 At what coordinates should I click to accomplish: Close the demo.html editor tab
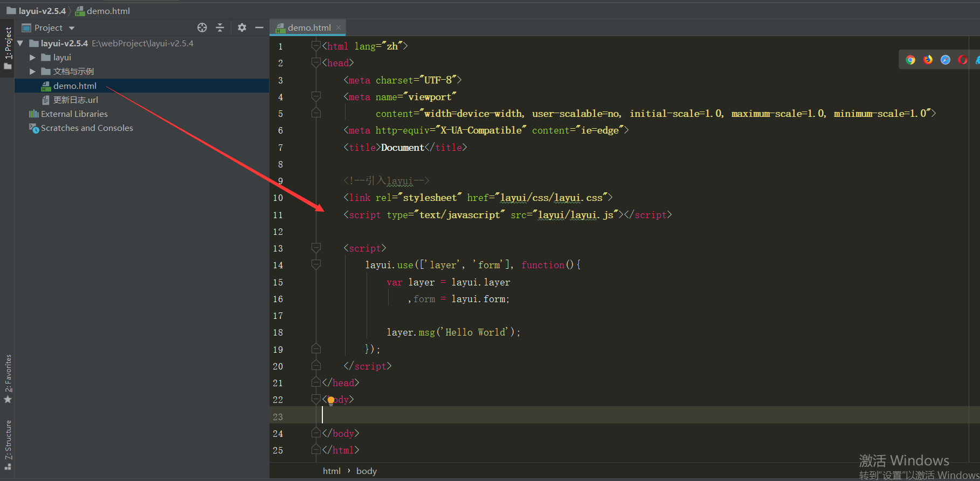tap(339, 27)
